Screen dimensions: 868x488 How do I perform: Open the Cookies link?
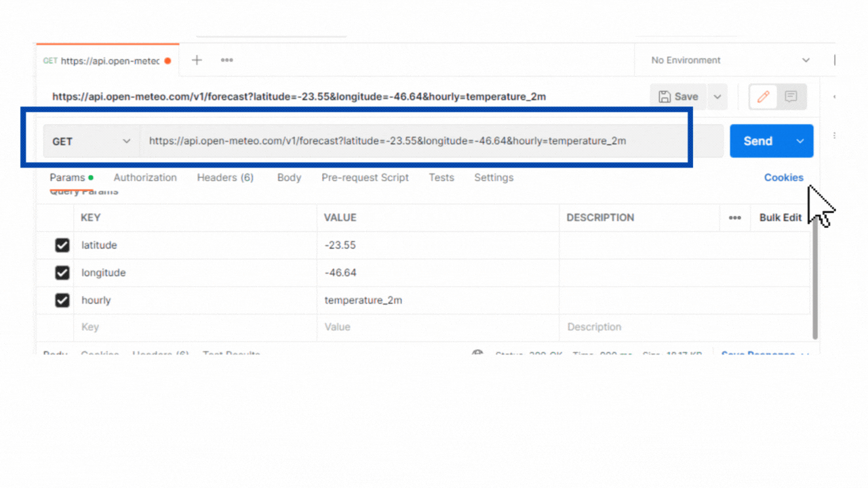tap(784, 178)
